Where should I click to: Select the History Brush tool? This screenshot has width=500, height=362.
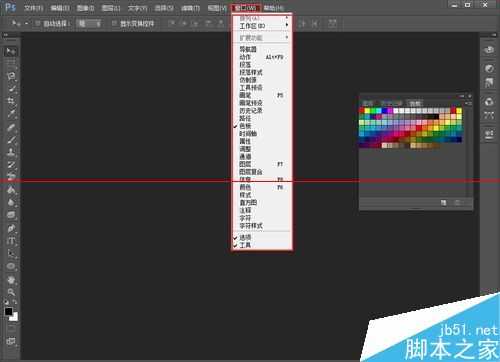tap(11, 165)
